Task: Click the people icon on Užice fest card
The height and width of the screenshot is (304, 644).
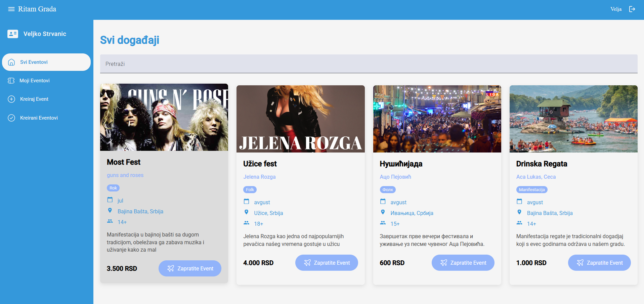Action: (x=246, y=223)
